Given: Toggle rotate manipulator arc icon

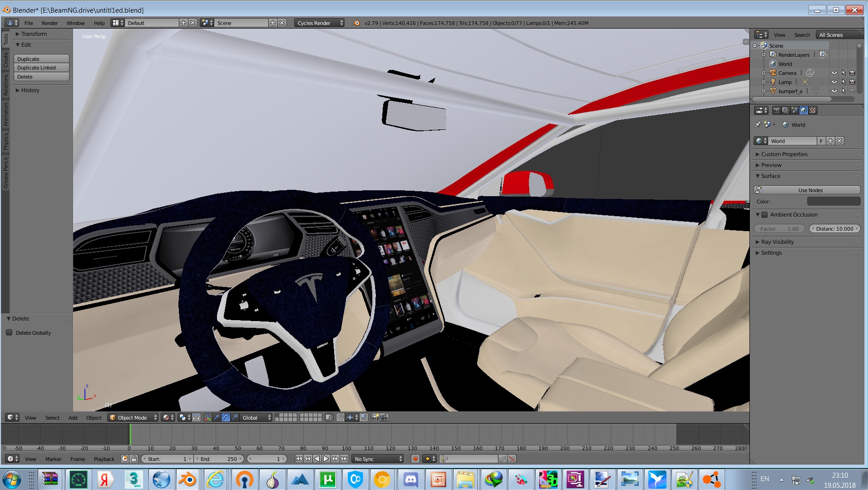Looking at the screenshot, I should coord(226,417).
